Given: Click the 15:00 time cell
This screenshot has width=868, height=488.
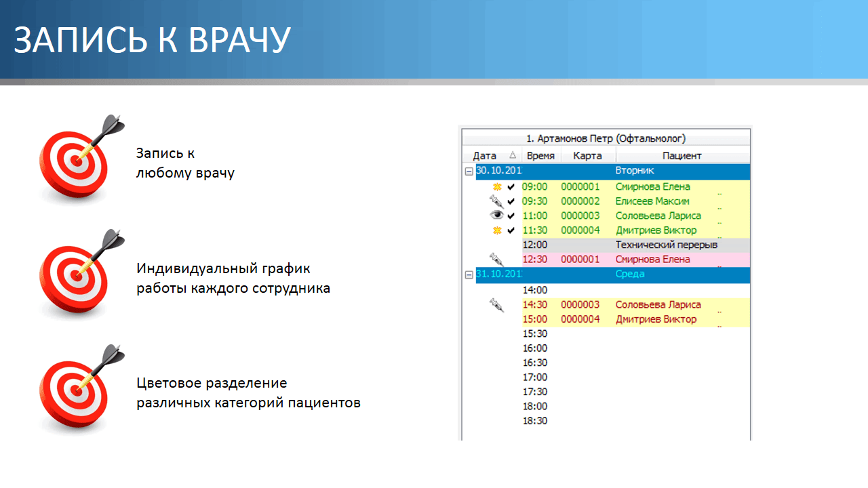Looking at the screenshot, I should pyautogui.click(x=534, y=319).
